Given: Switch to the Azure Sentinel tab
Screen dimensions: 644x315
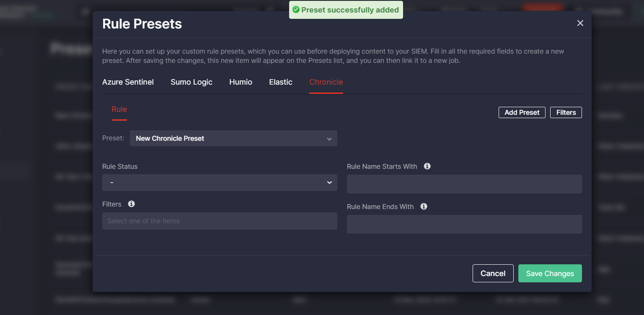Looking at the screenshot, I should [128, 82].
